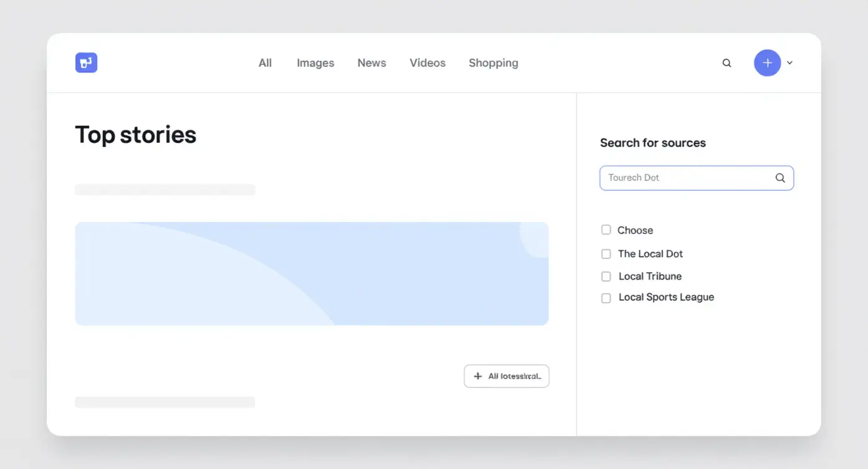Click the Top stories heading
Screen dimensions: 868x469
pyautogui.click(x=136, y=135)
